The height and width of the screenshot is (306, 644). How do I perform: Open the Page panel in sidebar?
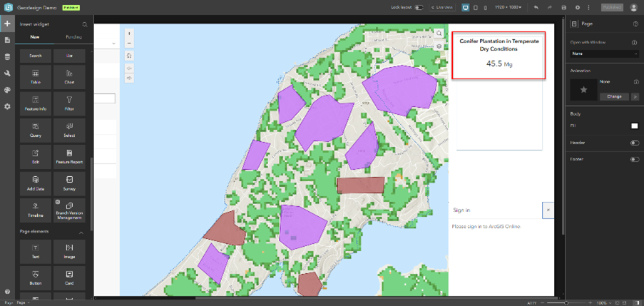point(7,40)
